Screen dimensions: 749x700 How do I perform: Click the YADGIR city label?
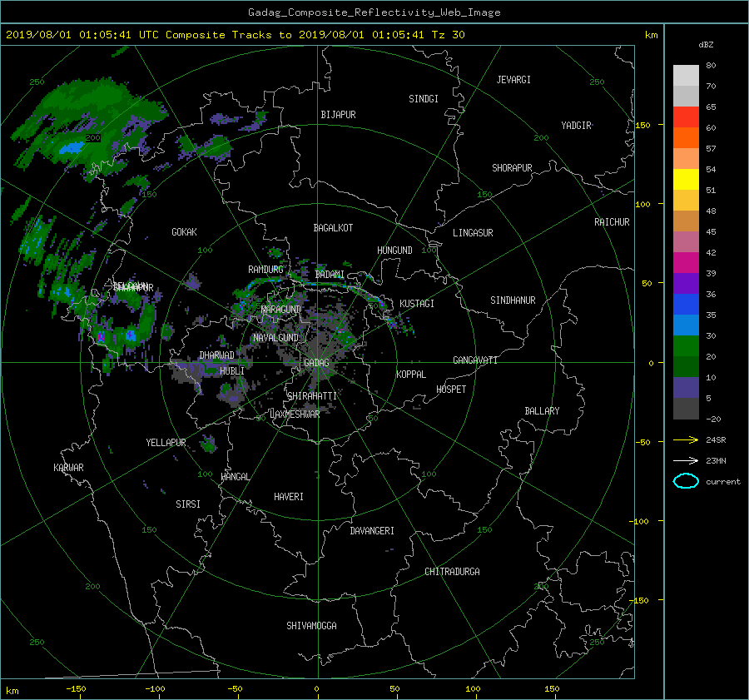(x=576, y=126)
